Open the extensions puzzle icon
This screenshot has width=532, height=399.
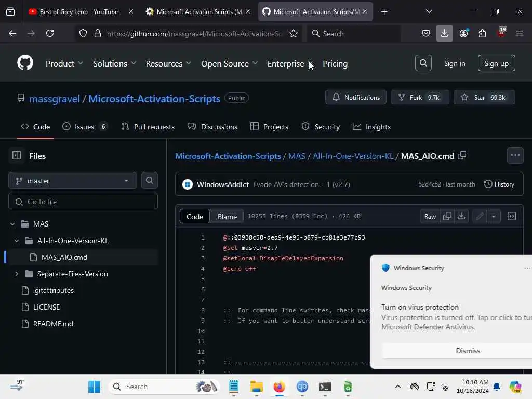[482, 33]
